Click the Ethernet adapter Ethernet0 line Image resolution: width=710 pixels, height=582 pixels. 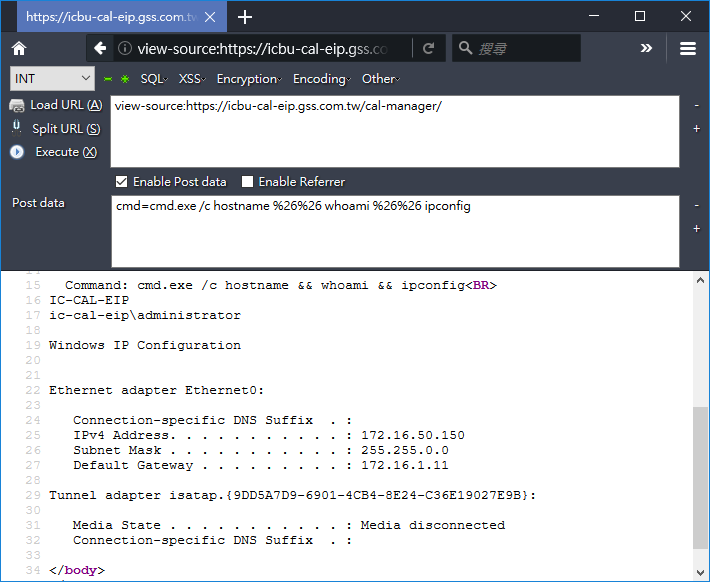[x=156, y=390]
